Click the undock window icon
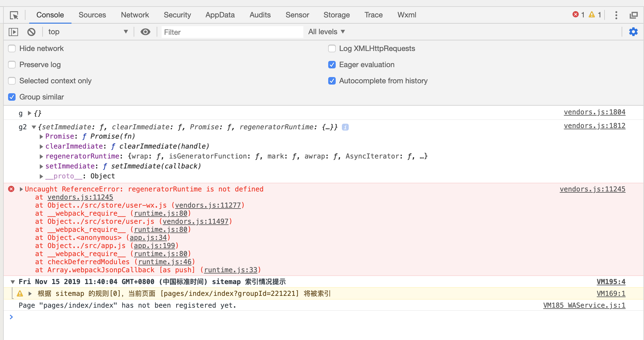This screenshot has height=340, width=644. [633, 15]
